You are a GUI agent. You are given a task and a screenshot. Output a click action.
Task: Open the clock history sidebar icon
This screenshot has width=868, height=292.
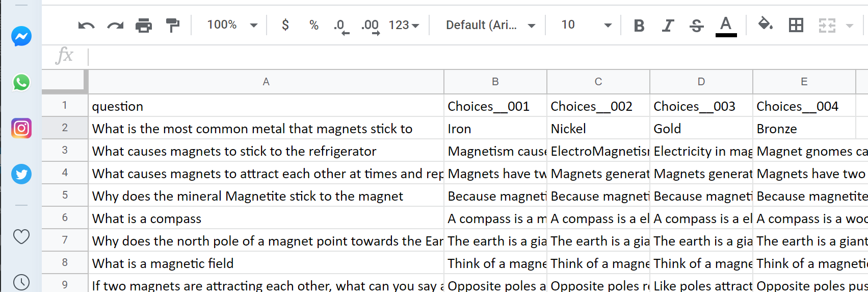(x=21, y=282)
